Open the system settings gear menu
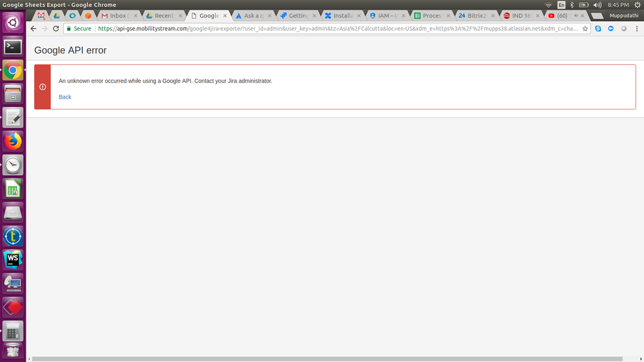Image resolution: width=644 pixels, height=362 pixels. point(638,5)
